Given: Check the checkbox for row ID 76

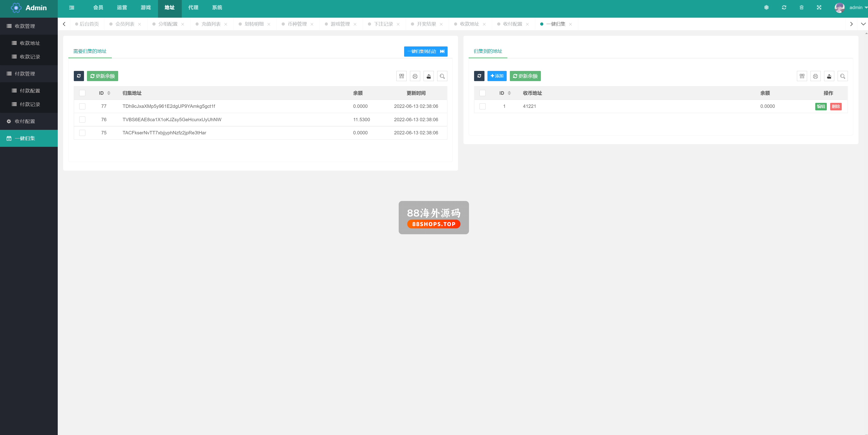Looking at the screenshot, I should pos(82,119).
